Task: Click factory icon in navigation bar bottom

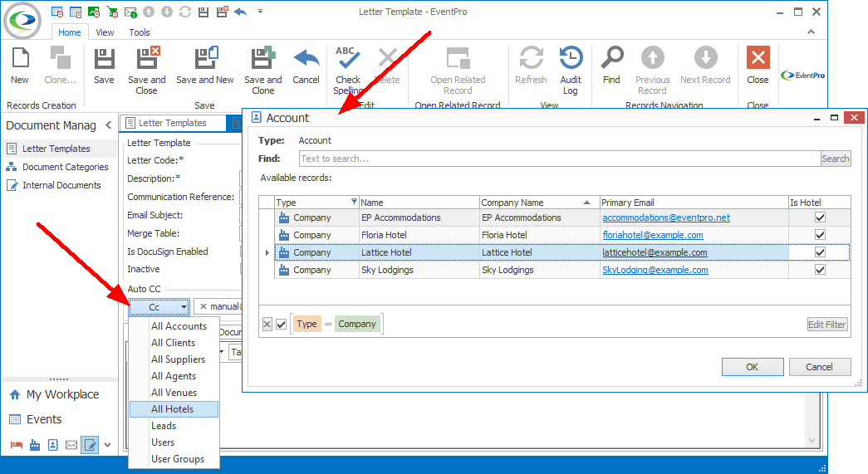Action: pyautogui.click(x=34, y=445)
